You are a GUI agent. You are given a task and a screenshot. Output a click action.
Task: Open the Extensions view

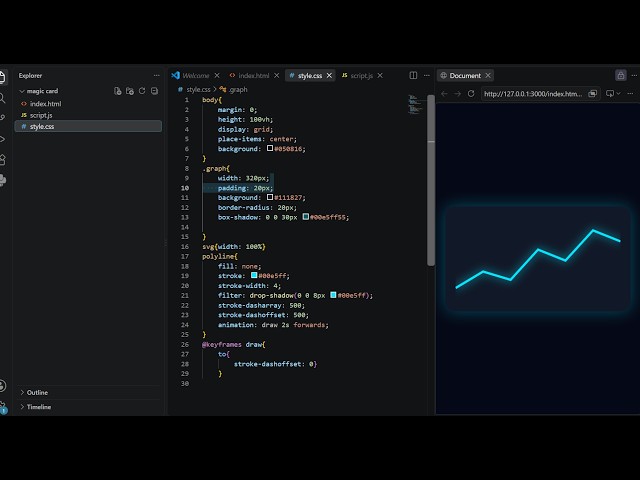point(2,160)
